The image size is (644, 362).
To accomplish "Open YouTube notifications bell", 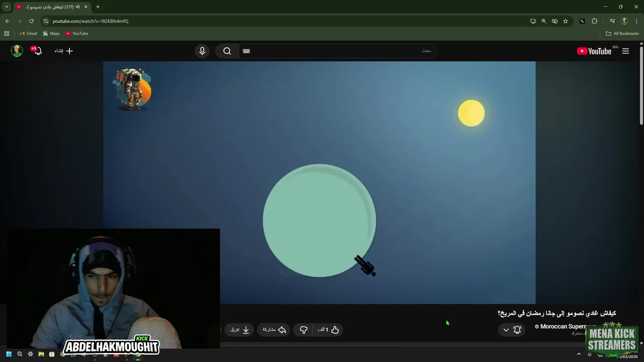I will (x=37, y=51).
